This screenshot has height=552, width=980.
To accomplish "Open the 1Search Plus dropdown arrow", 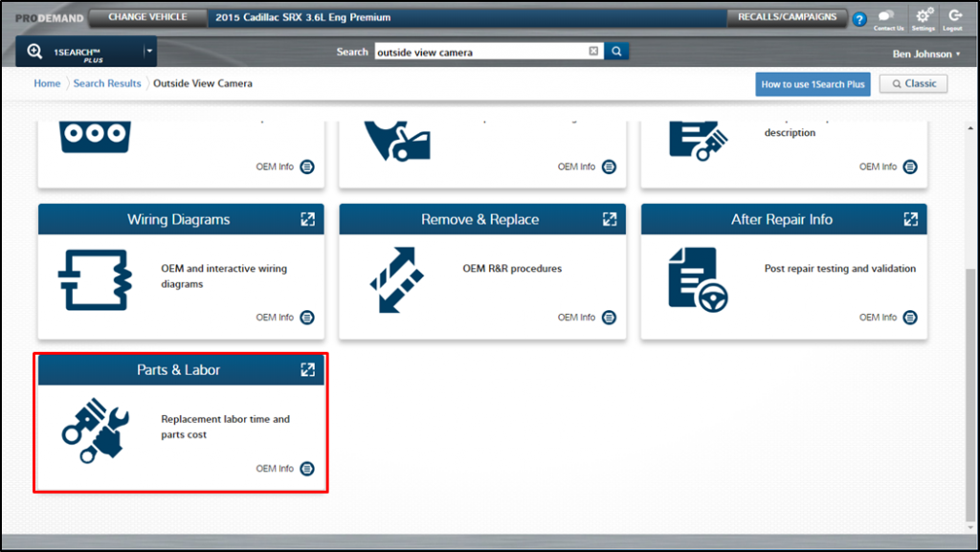I will (x=148, y=52).
